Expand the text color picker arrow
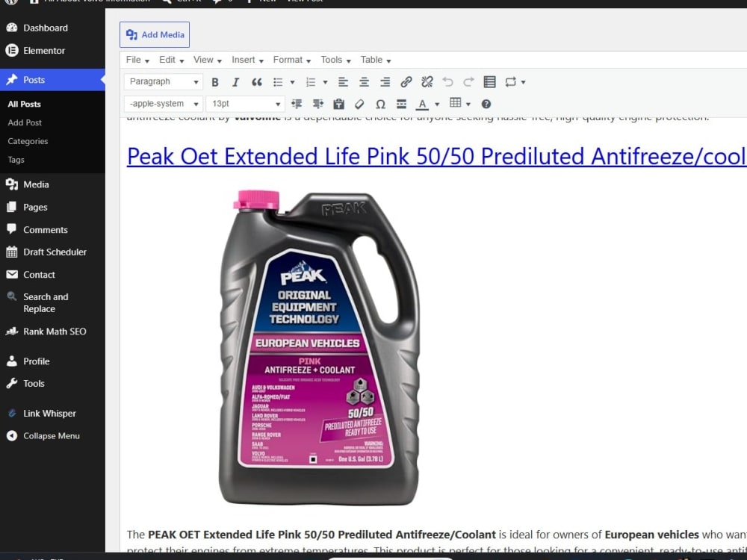The width and height of the screenshot is (747, 560). [437, 105]
